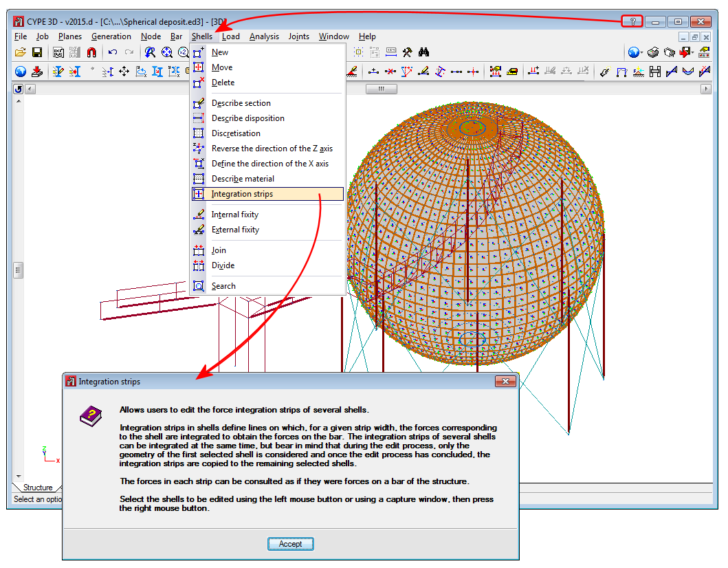Viewport: 728px width, 568px height.
Task: Click the plotter icon beside the printer
Action: click(x=669, y=52)
